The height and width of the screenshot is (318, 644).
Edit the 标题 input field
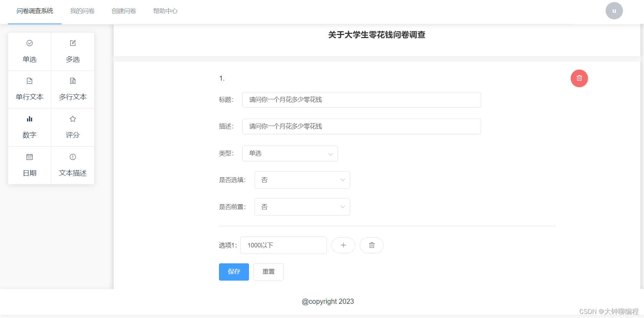click(362, 100)
